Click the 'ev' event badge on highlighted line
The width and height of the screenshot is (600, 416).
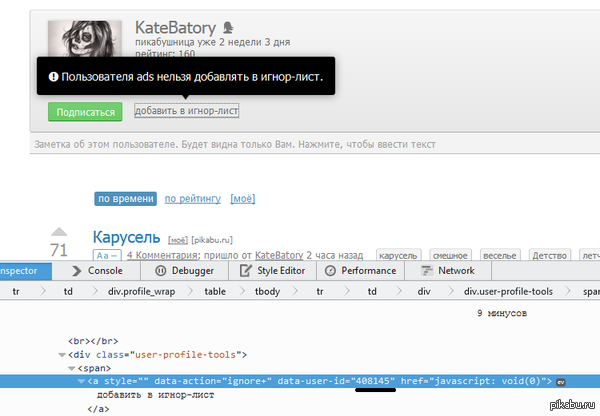tap(562, 381)
